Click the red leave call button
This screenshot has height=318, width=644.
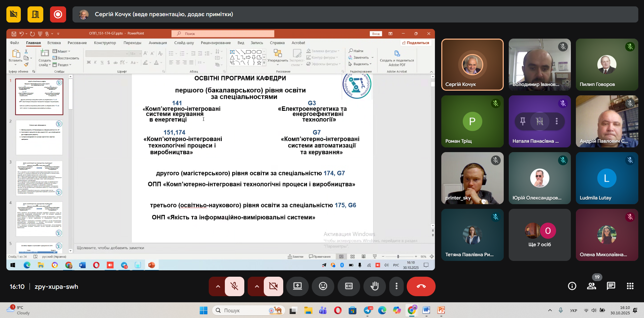[x=421, y=286]
